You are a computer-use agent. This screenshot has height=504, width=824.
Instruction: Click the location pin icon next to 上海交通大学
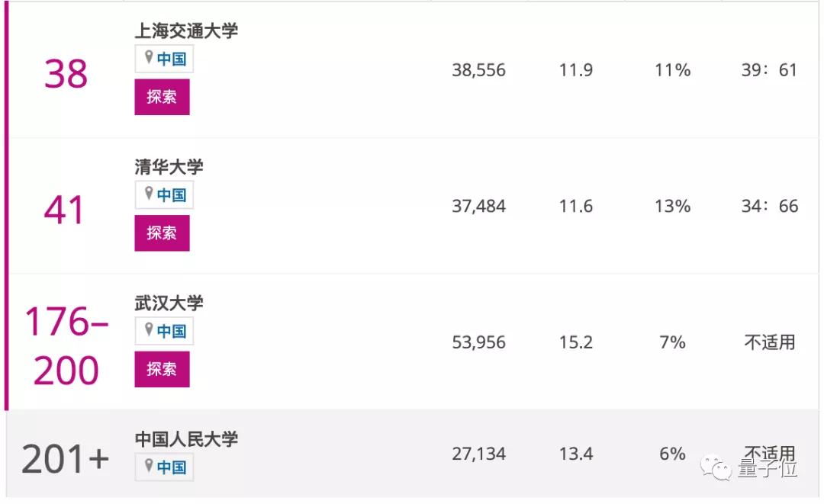(150, 59)
